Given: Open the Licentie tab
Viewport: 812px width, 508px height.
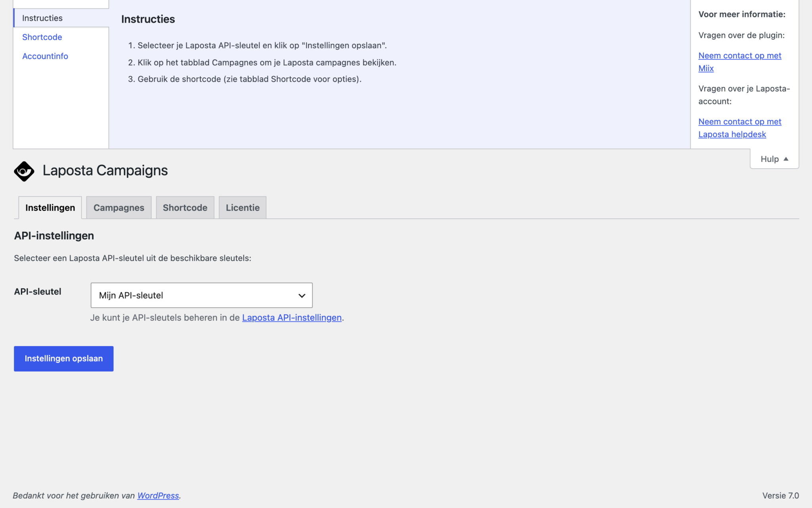Looking at the screenshot, I should tap(243, 208).
